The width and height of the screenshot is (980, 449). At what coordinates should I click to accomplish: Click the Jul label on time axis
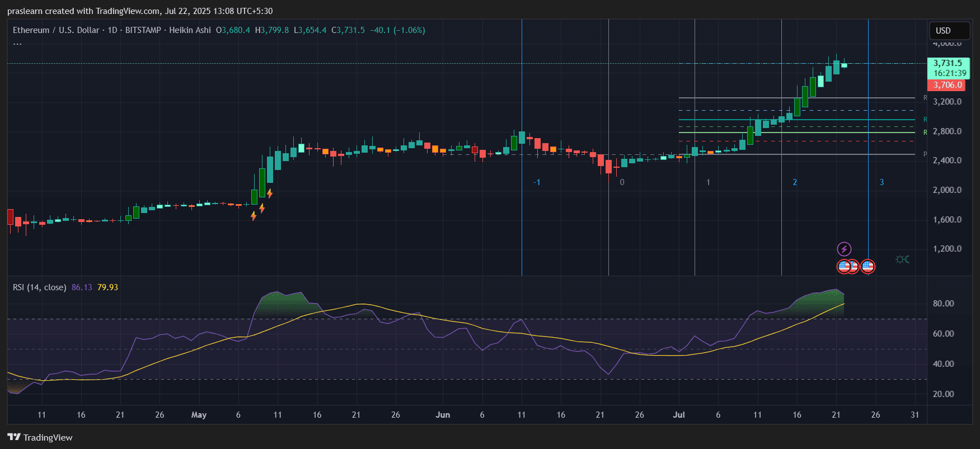(x=678, y=415)
